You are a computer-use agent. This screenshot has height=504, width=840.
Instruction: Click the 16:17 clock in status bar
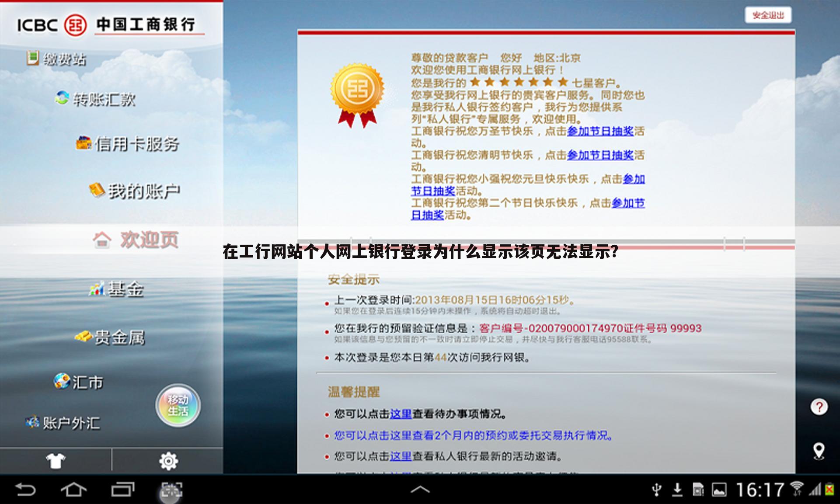[x=760, y=490]
